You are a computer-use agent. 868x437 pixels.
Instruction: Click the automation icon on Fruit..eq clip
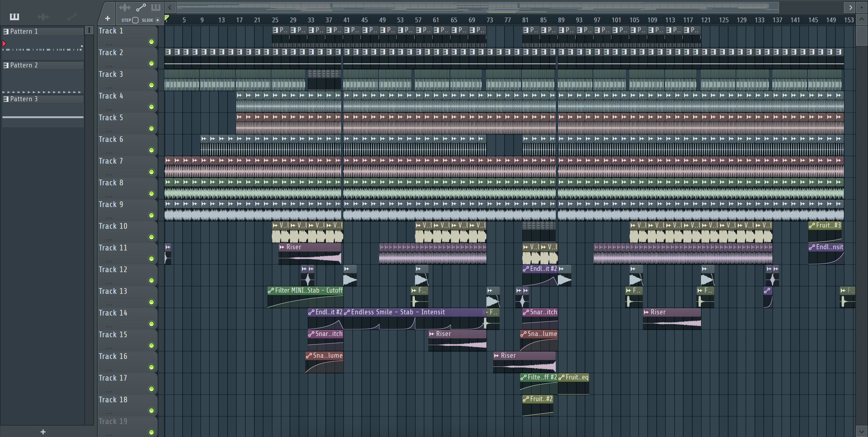[561, 377]
